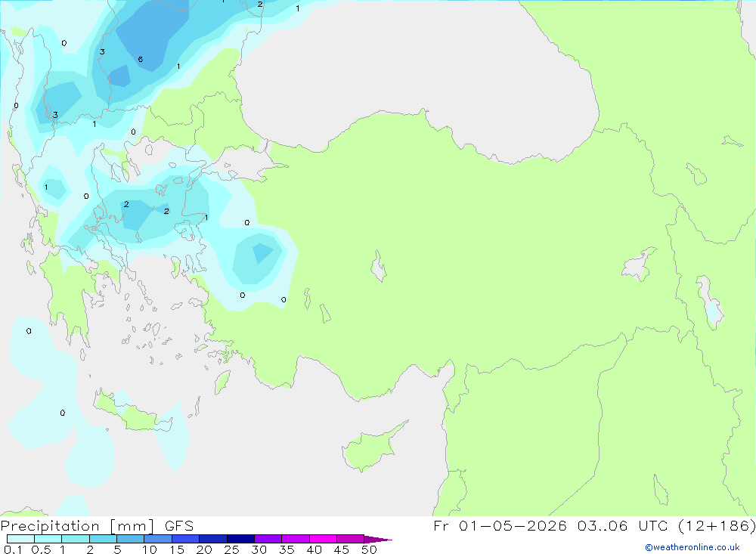Select the 40–45 mm legend swatch
The width and height of the screenshot is (756, 554).
point(323,539)
